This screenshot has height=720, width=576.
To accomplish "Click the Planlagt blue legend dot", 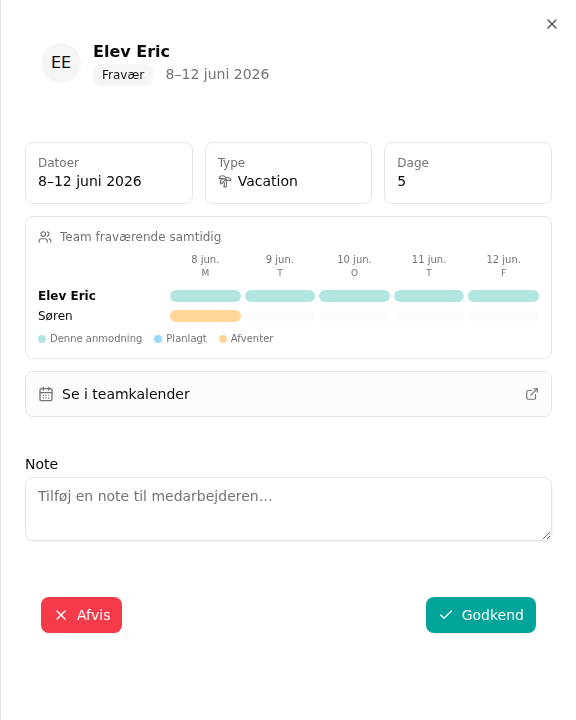I will [x=158, y=339].
